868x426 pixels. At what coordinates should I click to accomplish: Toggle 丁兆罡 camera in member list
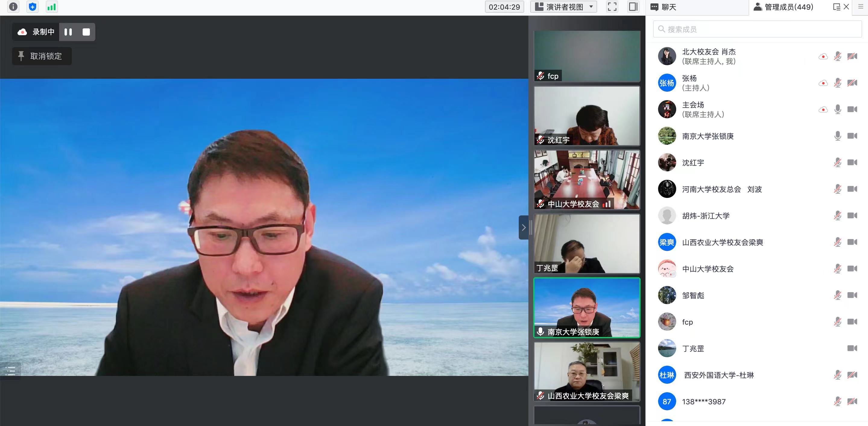click(852, 348)
